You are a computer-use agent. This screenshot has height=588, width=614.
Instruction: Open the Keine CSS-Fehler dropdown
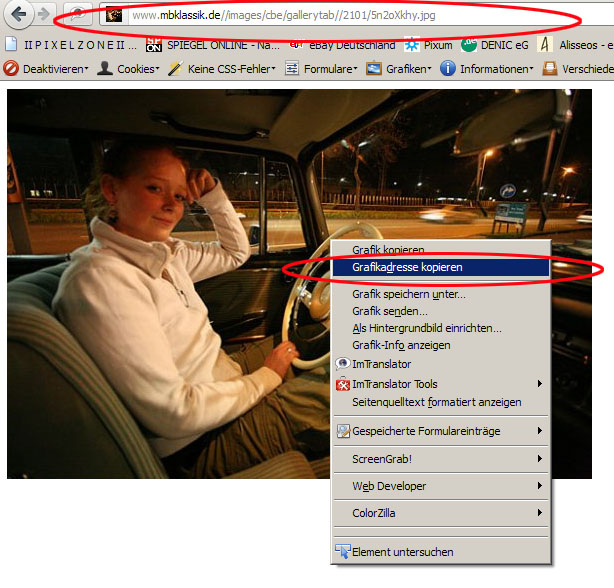(x=222, y=69)
